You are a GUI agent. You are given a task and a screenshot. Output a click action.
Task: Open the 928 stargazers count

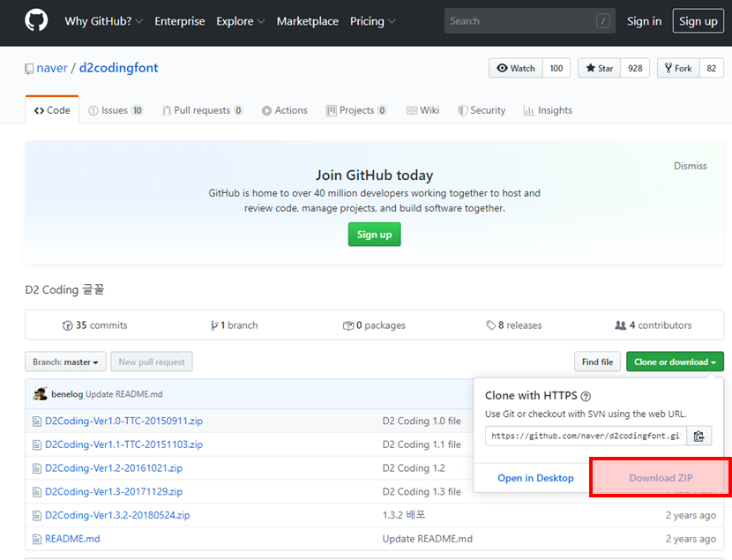tap(635, 68)
